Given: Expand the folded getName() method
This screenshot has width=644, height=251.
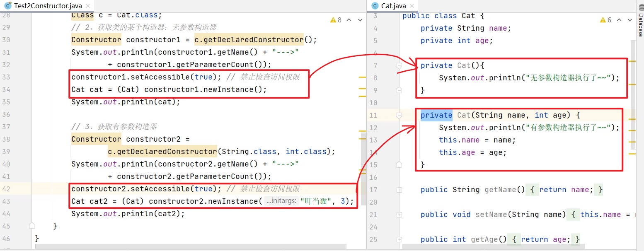Looking at the screenshot, I should 399,190.
